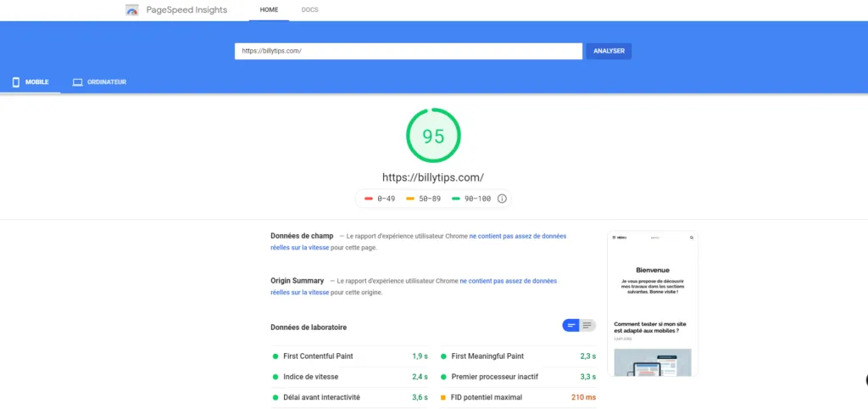Click the Premier processeur inactif metric
This screenshot has width=868, height=409.
tap(518, 377)
